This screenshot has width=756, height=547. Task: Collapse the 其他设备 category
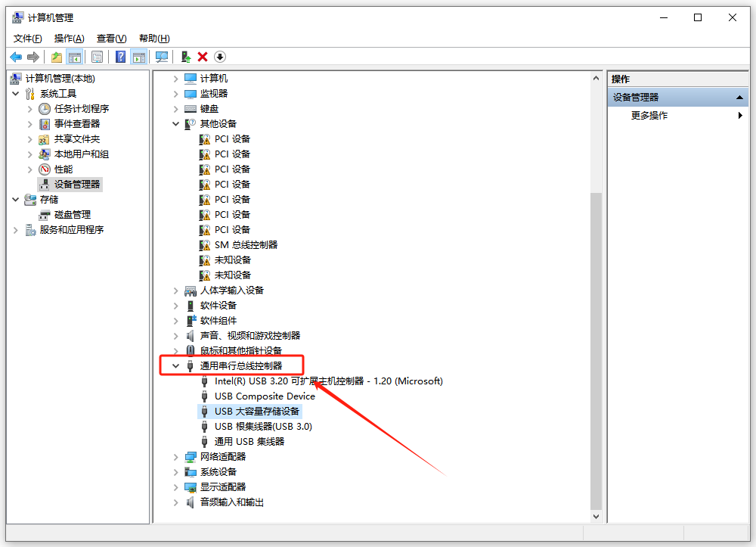coord(176,124)
